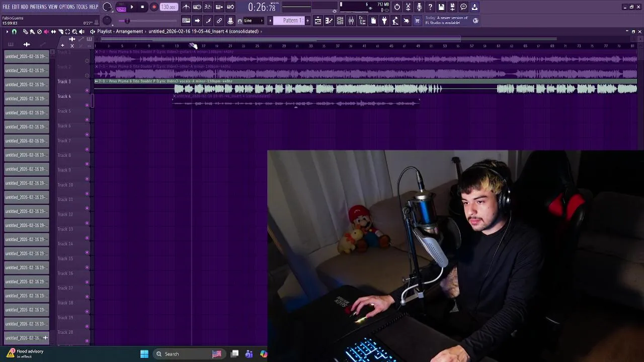
Task: Open the EDIT menu
Action: pyautogui.click(x=16, y=7)
